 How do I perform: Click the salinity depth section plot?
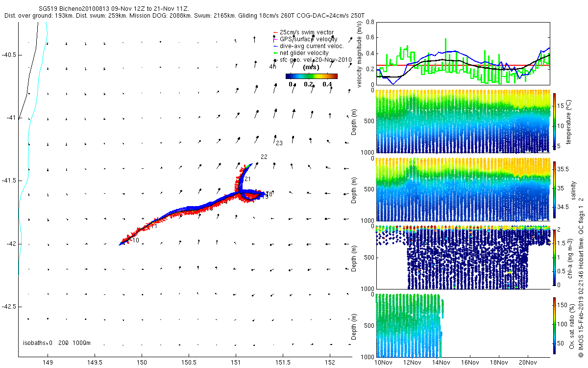tap(463, 189)
